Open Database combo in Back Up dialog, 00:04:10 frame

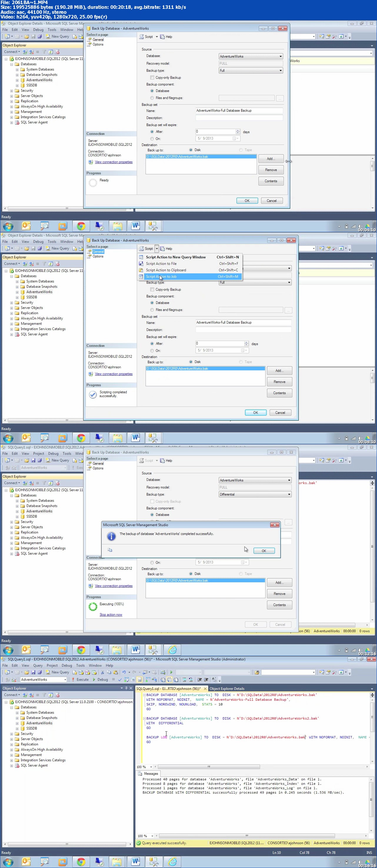tap(251, 56)
